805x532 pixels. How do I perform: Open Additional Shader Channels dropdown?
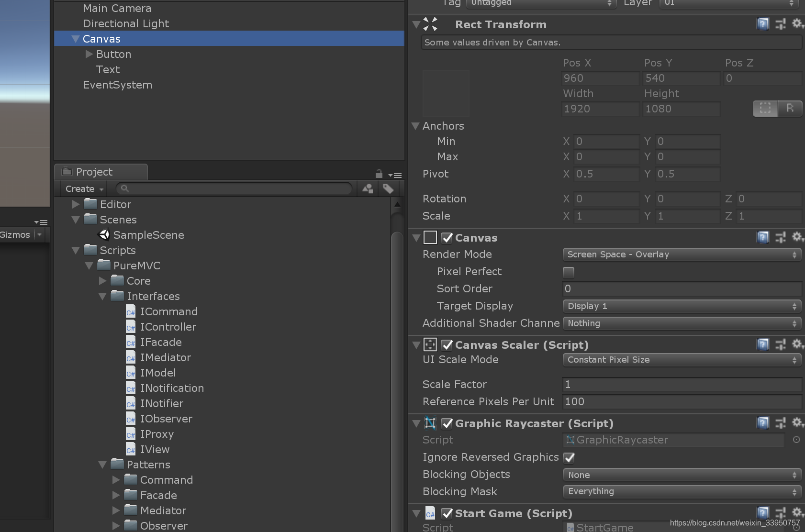(682, 323)
